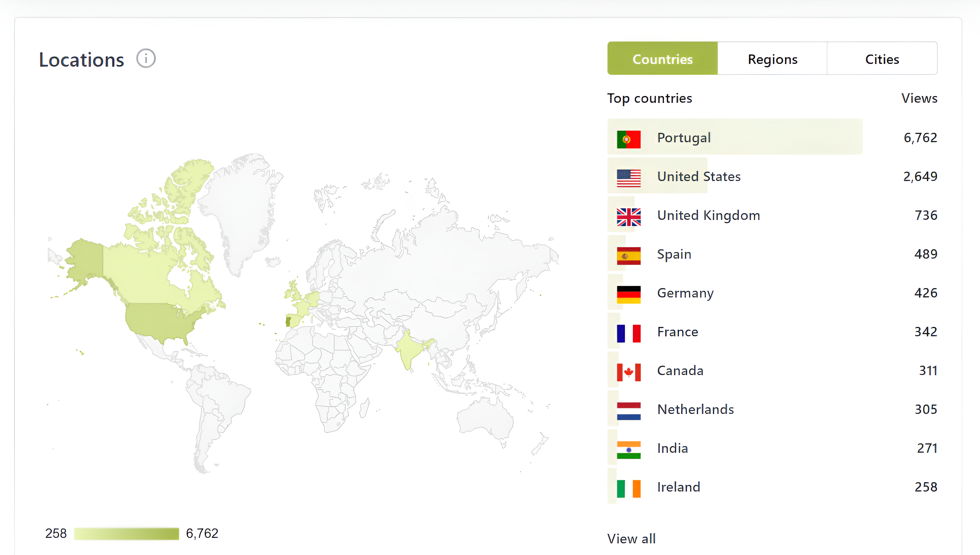Click the Locations info icon

point(146,59)
